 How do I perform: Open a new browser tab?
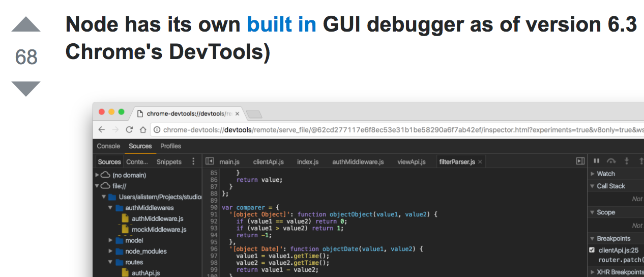click(x=253, y=114)
